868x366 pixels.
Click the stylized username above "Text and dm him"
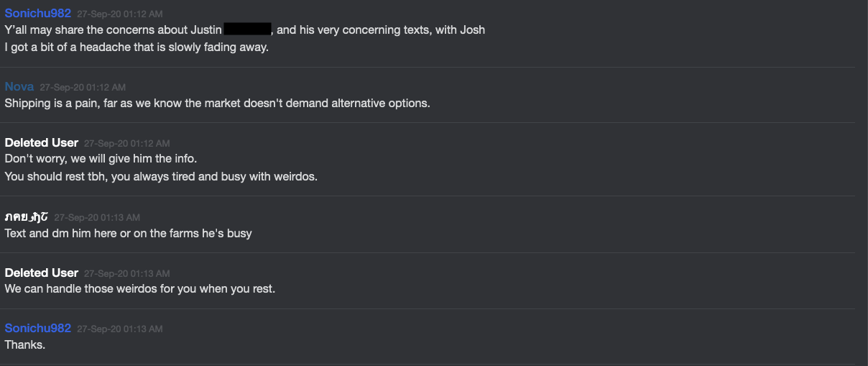tap(27, 216)
